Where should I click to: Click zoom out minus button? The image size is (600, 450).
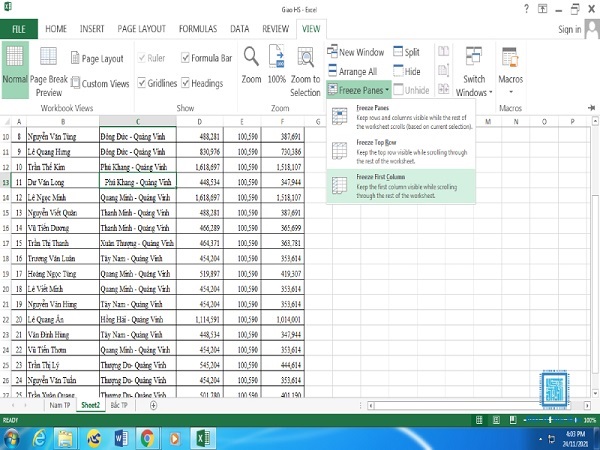525,420
